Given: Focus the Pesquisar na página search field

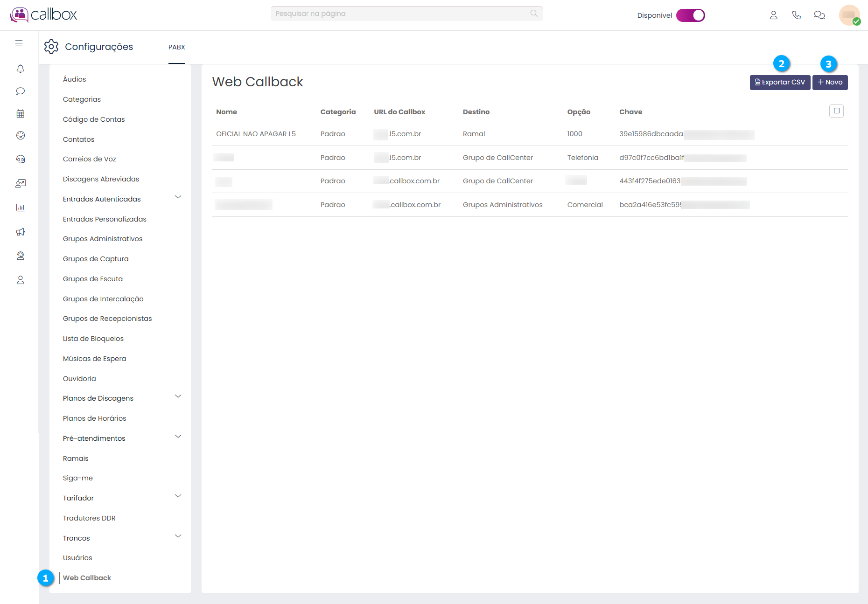Looking at the screenshot, I should click(x=401, y=14).
